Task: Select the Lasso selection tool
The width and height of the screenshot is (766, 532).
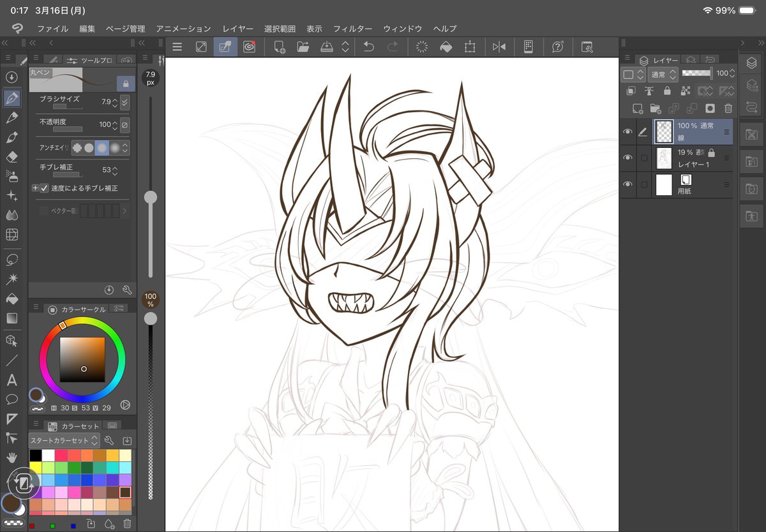Action: 11,260
